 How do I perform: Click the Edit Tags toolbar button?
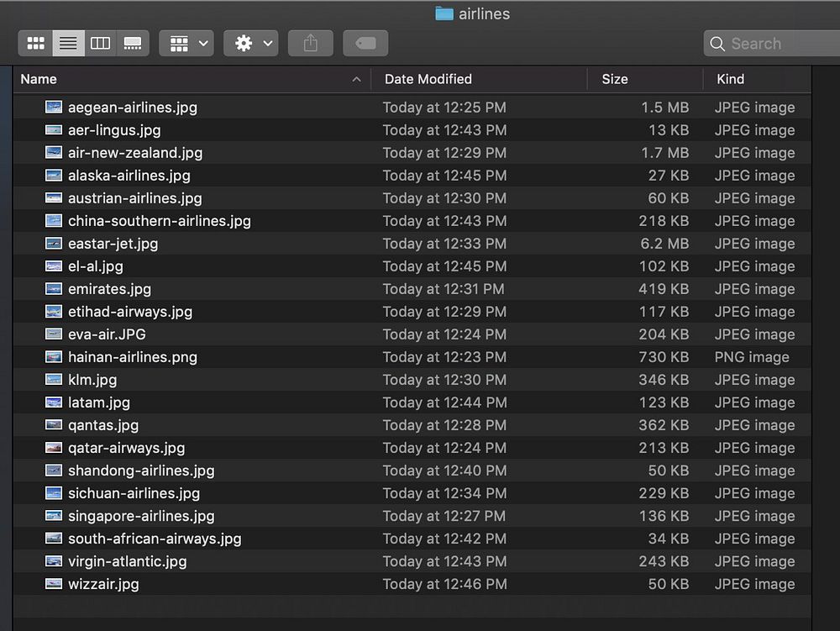click(365, 44)
